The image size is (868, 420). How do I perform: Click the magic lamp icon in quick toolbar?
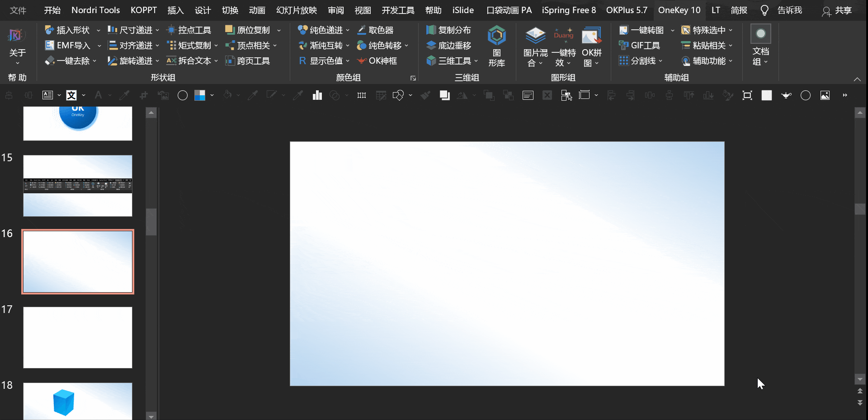tap(787, 95)
